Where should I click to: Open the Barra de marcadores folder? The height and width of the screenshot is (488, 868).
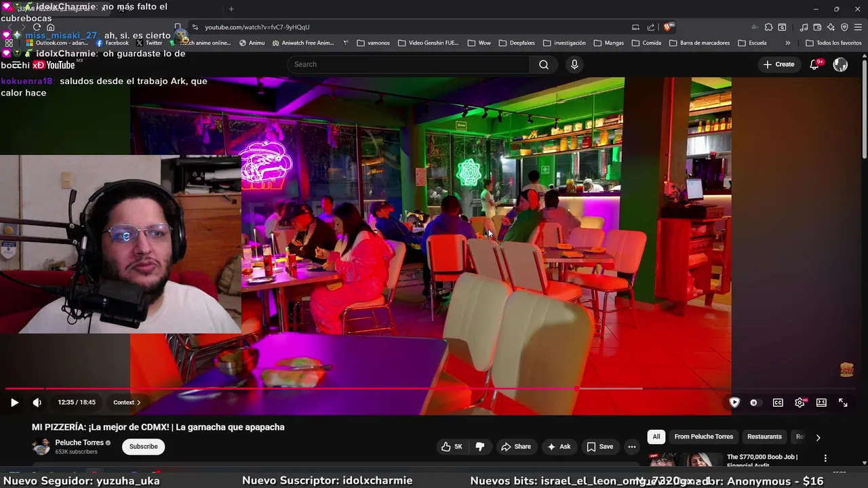[699, 43]
